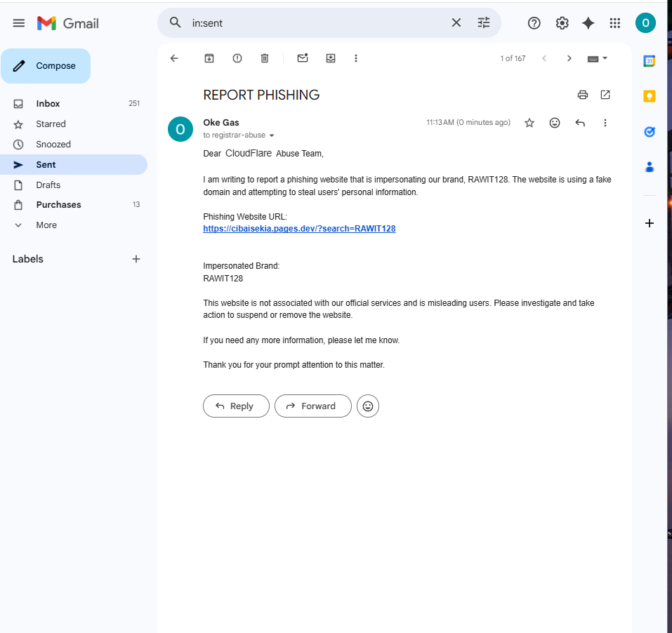Screen dimensions: 672x633
Task: Open the phishing website URL link
Action: click(299, 229)
